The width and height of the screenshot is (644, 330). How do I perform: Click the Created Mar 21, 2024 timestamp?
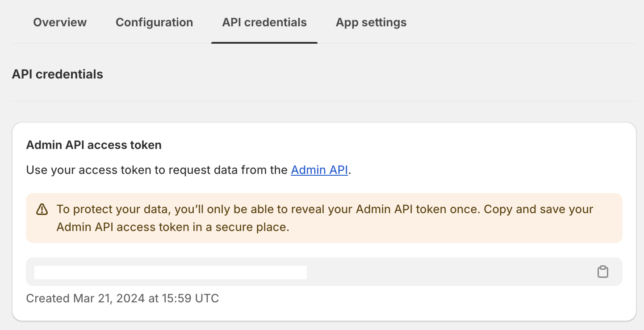tap(122, 298)
